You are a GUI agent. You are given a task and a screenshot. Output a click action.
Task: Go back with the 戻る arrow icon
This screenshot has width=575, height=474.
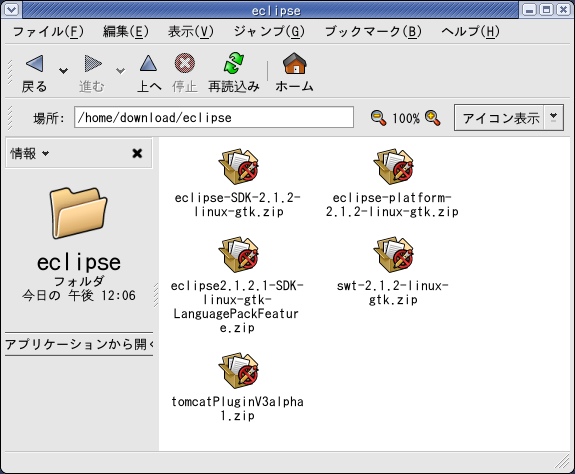(x=34, y=64)
